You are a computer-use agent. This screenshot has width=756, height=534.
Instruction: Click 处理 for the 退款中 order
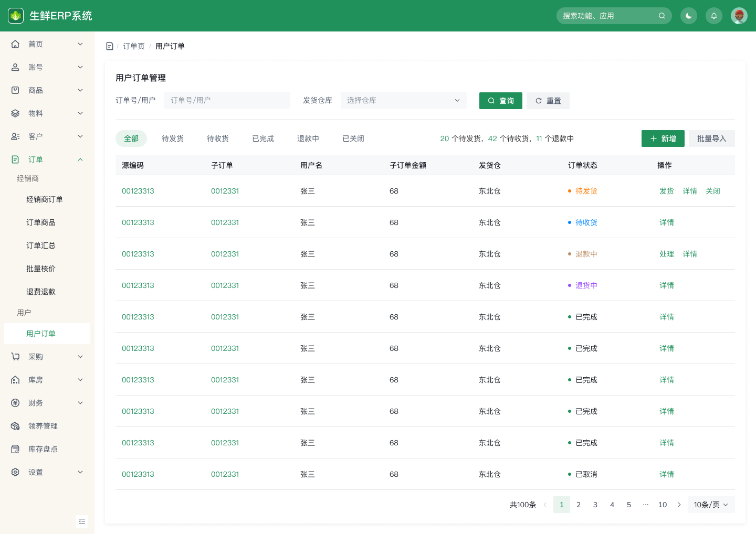pyautogui.click(x=667, y=254)
